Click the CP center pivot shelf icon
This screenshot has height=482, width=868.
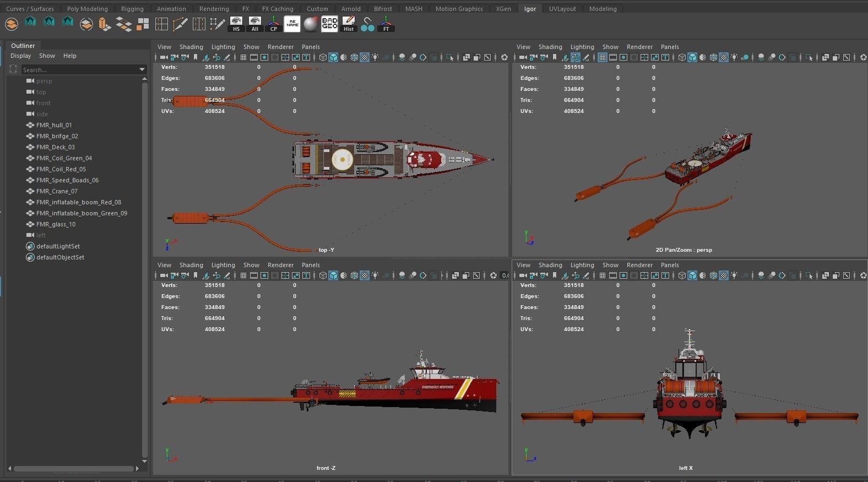coord(273,24)
